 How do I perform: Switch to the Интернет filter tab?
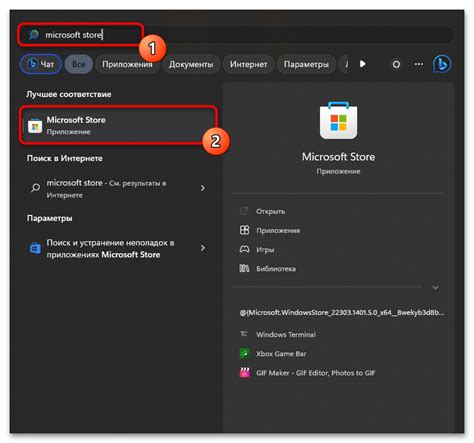[248, 64]
